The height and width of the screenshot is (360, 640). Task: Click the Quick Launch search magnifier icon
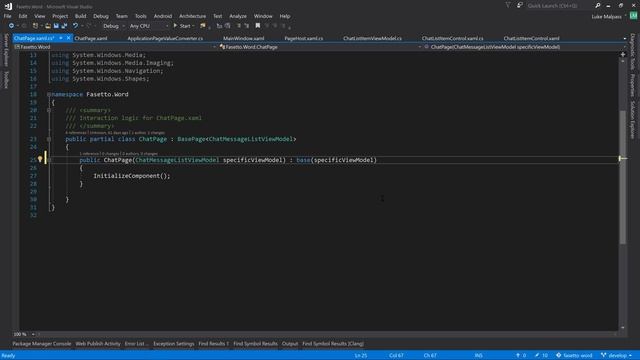pos(598,5)
